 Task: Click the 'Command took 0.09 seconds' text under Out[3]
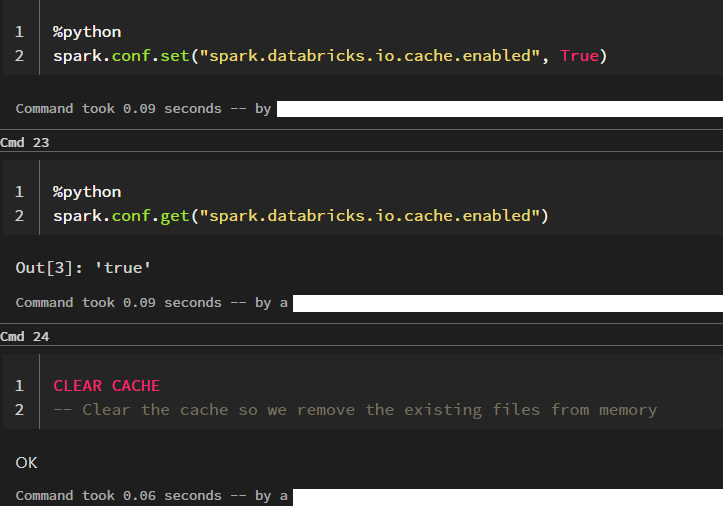(x=119, y=303)
